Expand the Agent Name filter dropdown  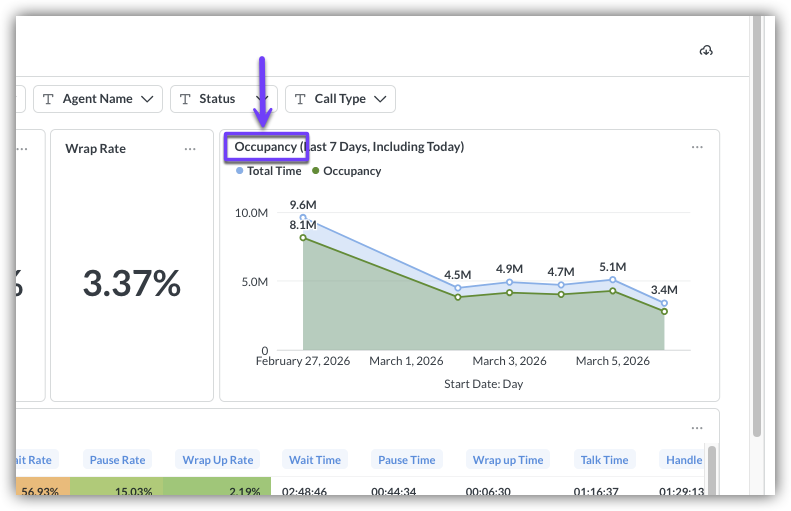pyautogui.click(x=148, y=99)
